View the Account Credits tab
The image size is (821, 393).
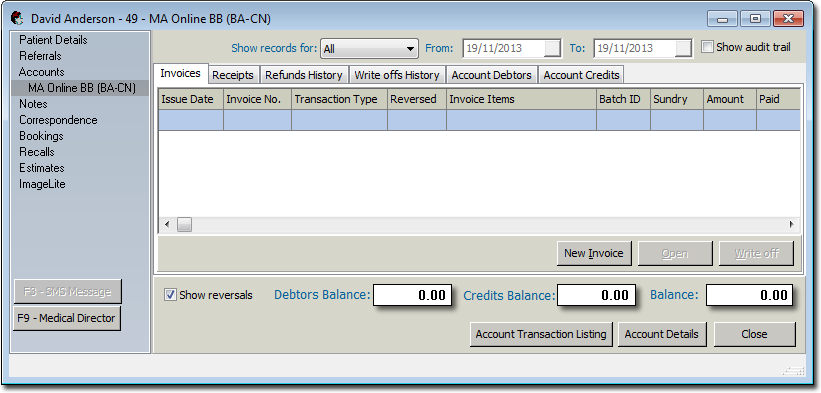tap(581, 75)
